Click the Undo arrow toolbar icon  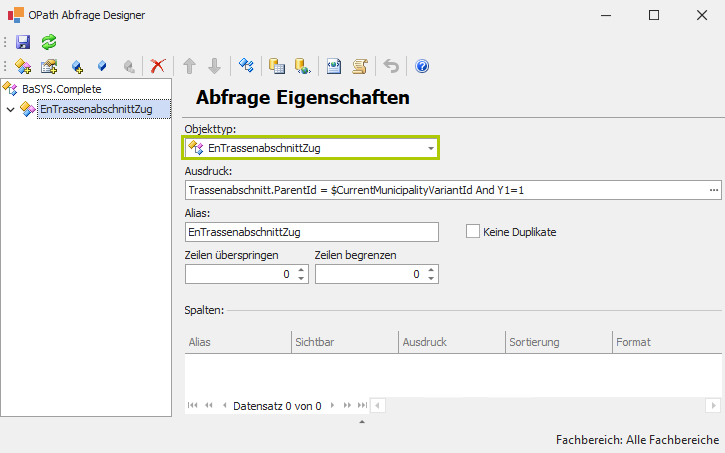point(391,66)
